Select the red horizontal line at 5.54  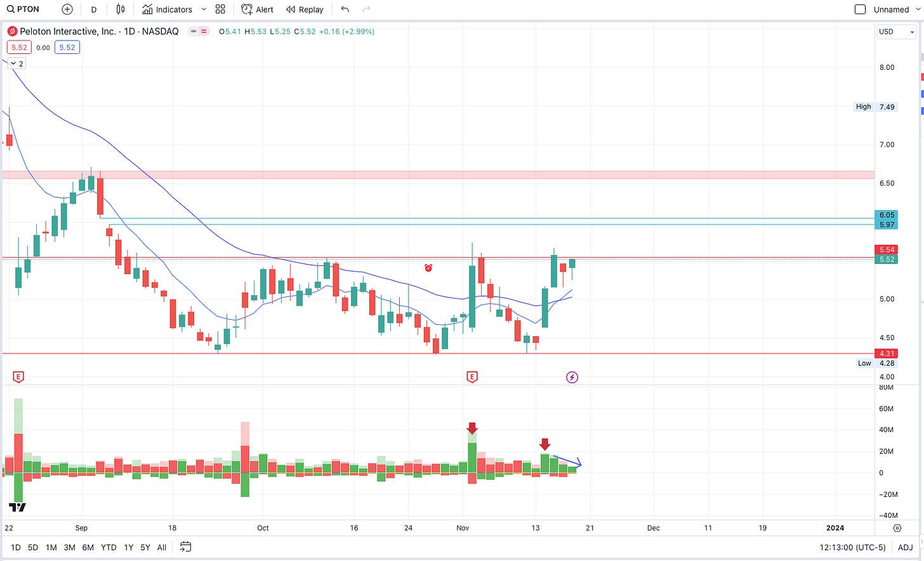pyautogui.click(x=438, y=258)
